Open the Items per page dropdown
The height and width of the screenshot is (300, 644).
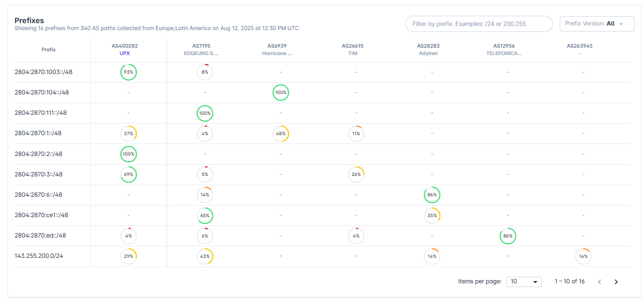pyautogui.click(x=524, y=281)
